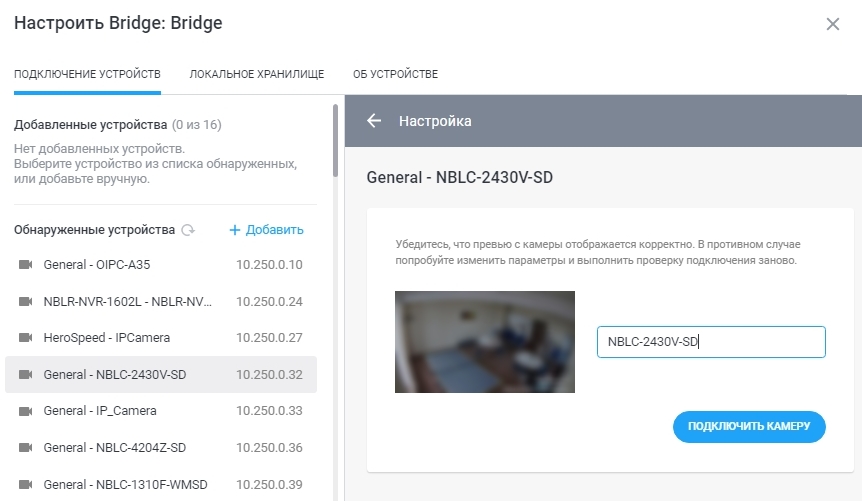862x501 pixels.
Task: Click IP address 10.250.0.32
Action: point(269,375)
